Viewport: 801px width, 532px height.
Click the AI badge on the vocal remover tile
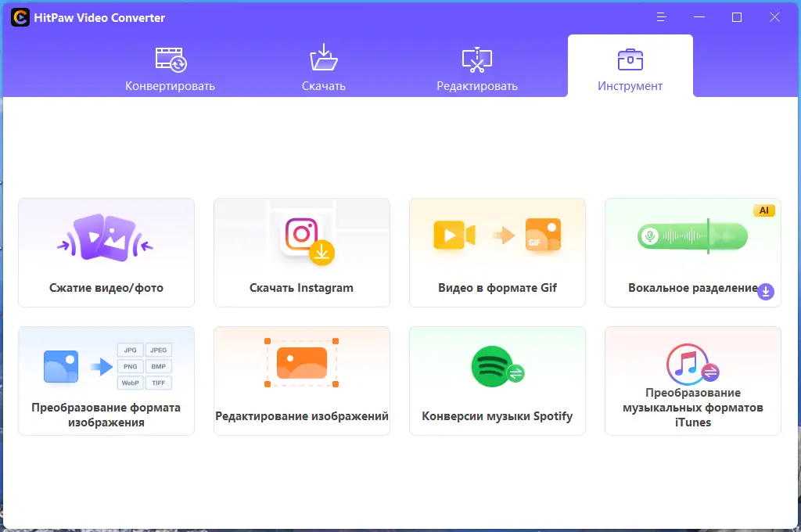pyautogui.click(x=764, y=210)
